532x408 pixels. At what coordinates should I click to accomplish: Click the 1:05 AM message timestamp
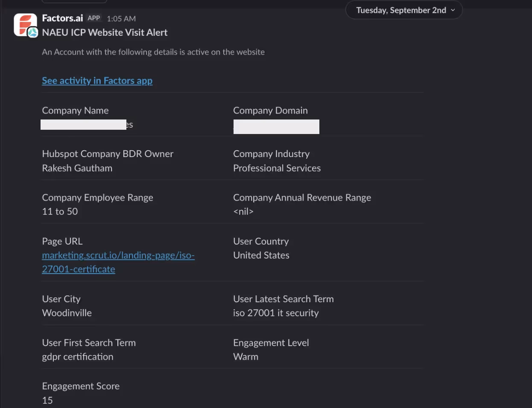121,19
